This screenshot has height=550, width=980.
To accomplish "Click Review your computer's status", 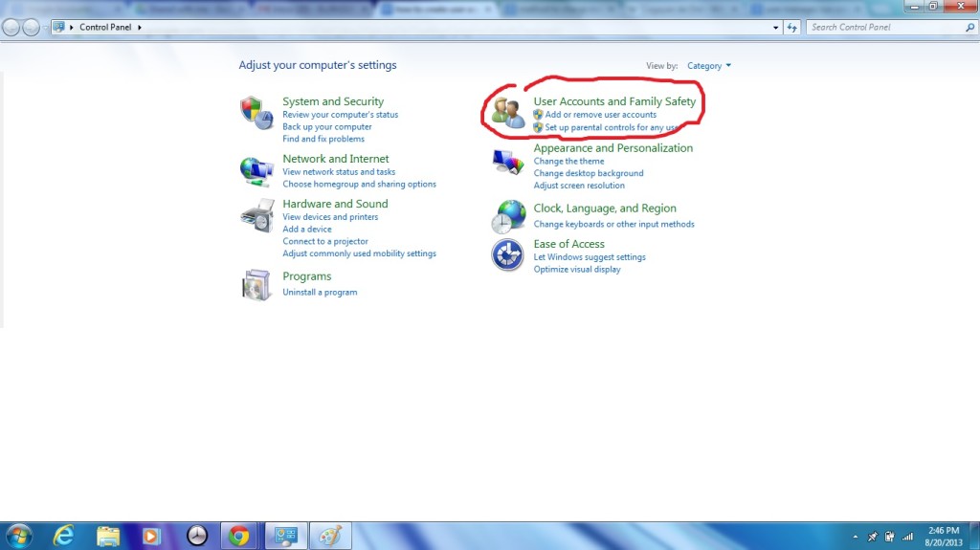I will [x=340, y=115].
